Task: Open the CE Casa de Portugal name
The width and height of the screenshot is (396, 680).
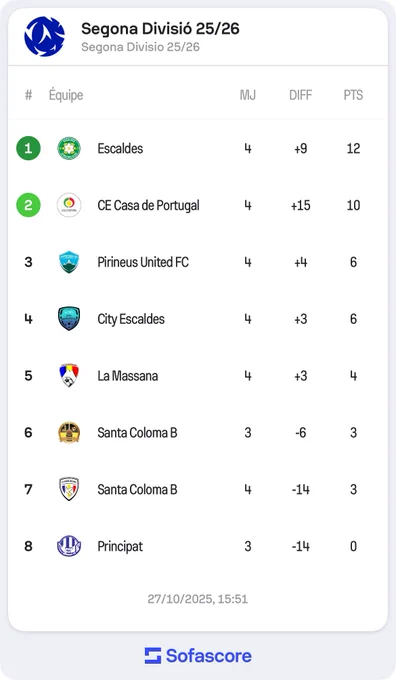Action: point(148,206)
